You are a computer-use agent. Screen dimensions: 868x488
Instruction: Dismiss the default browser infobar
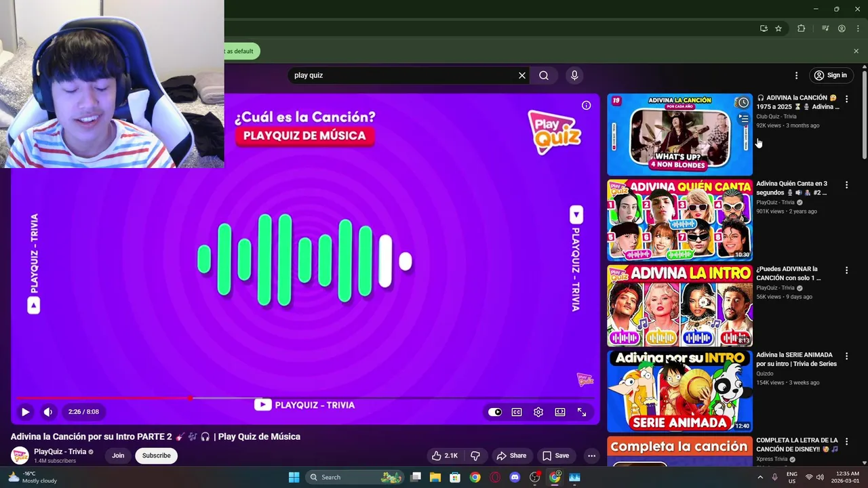[856, 51]
